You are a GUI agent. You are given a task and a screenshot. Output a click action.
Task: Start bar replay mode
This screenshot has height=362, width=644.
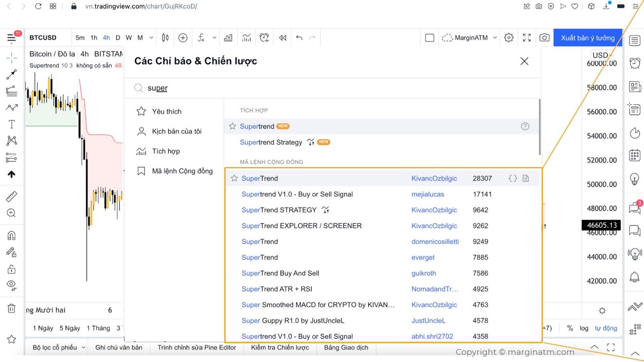coord(283,38)
